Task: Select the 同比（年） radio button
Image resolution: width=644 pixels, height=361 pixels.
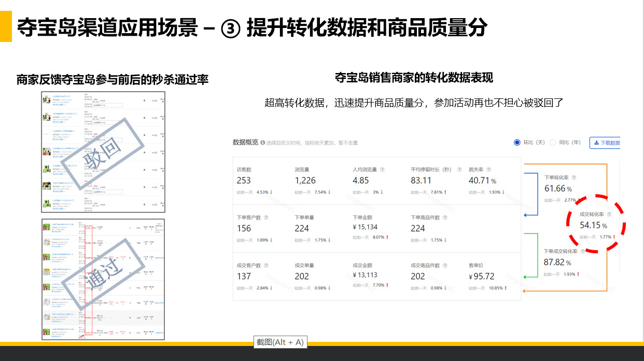Action: tap(553, 142)
